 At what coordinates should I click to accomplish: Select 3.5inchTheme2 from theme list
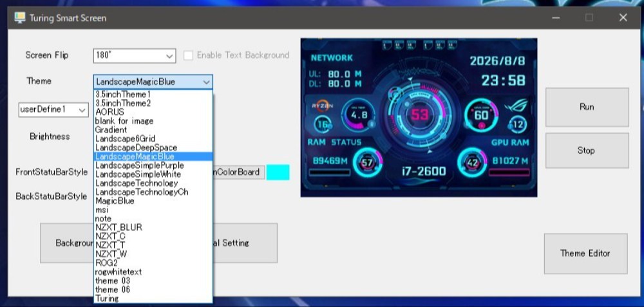[153, 104]
